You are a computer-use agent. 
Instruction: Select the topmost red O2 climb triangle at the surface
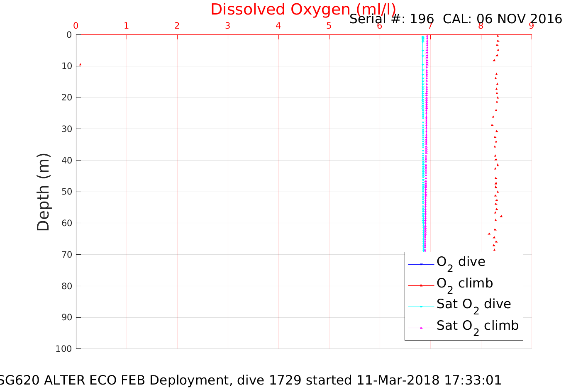point(498,36)
